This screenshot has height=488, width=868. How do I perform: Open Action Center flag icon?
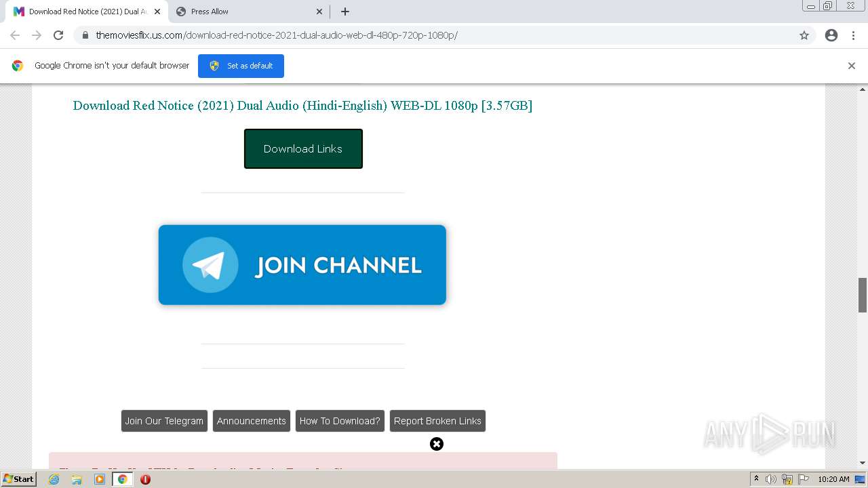point(803,479)
